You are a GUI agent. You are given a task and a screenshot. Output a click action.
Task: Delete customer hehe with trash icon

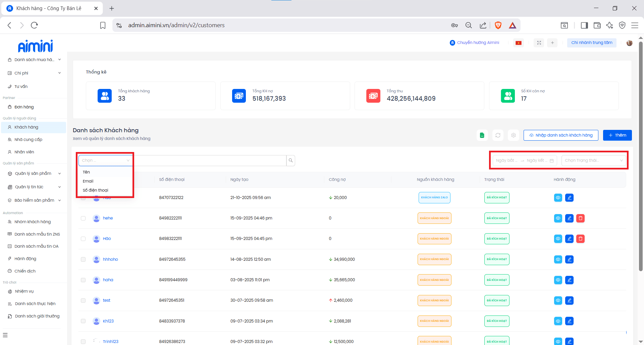click(580, 218)
